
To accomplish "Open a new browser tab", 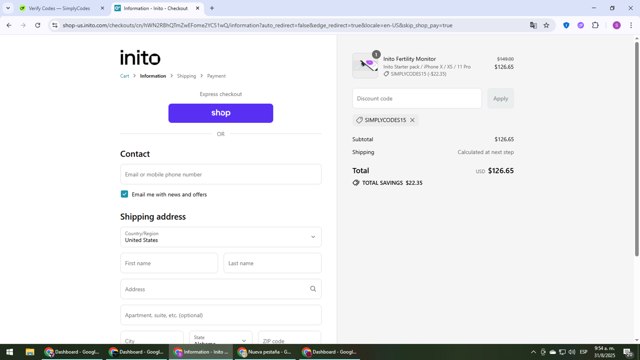I will (x=212, y=8).
